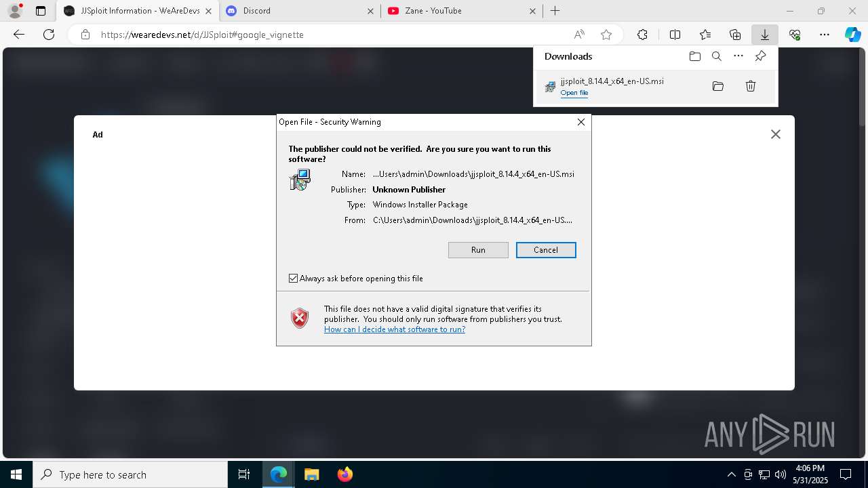Delete the jjsploit msi download
This screenshot has height=488, width=868.
751,86
